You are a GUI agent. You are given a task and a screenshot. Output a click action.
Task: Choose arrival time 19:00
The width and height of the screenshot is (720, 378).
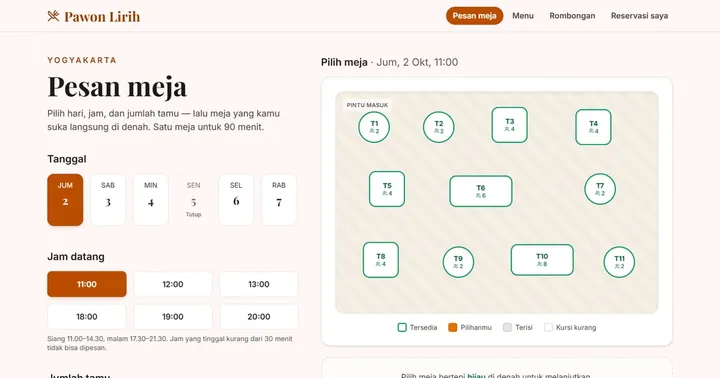[173, 316]
